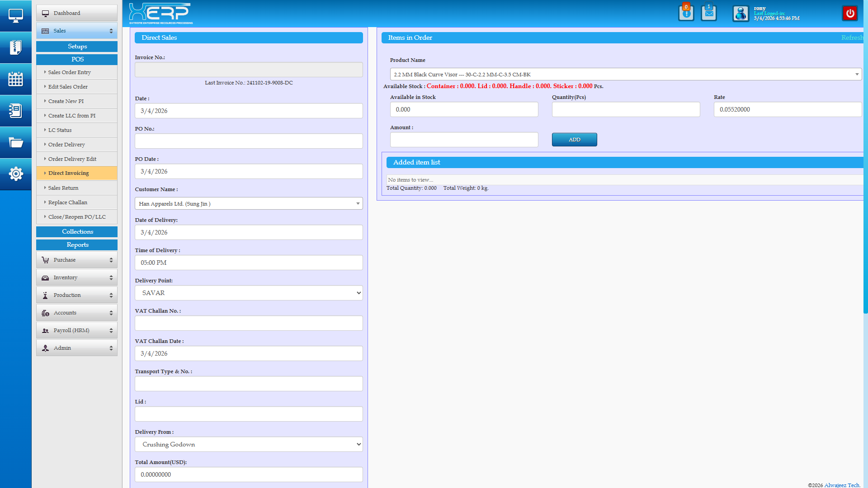Open the mail messages icon
868x488 pixels.
click(708, 13)
